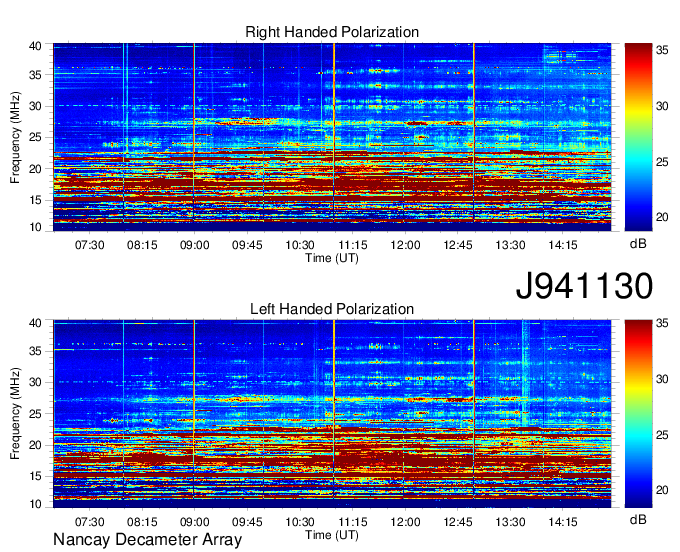Click the 12:00 time tick on Left Handed plot
The height and width of the screenshot is (552, 680).
(405, 522)
